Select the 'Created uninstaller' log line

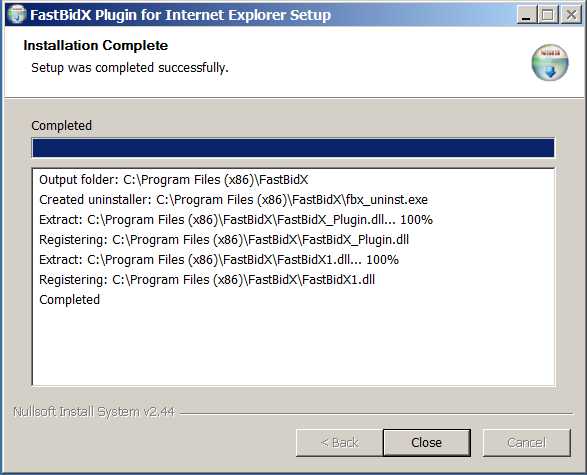point(233,200)
